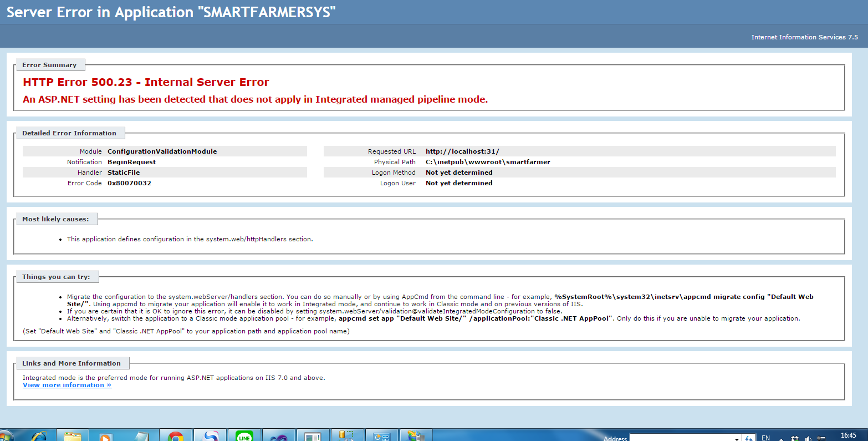The height and width of the screenshot is (441, 868).
Task: Click the EN language indicator
Action: (x=765, y=438)
